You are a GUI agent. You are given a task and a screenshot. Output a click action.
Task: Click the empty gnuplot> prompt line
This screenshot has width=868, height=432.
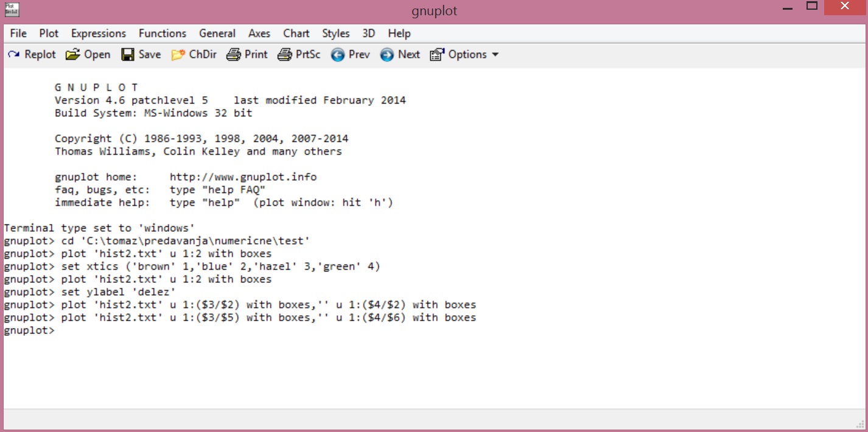29,330
